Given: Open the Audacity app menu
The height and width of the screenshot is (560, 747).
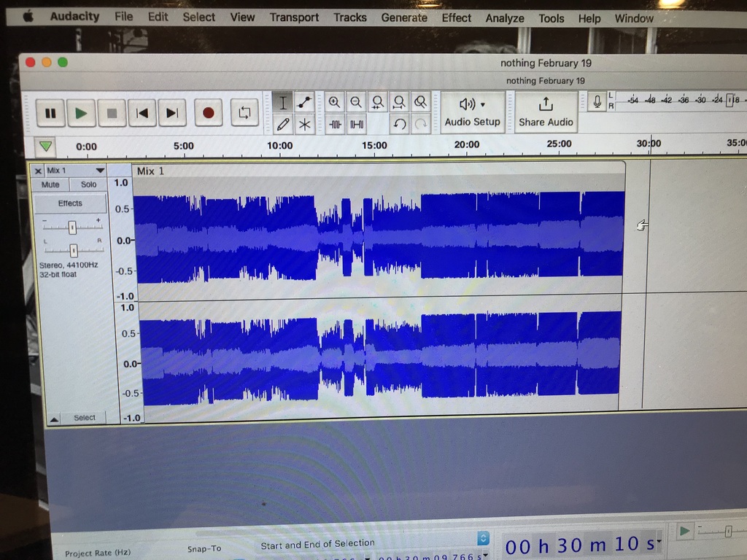Looking at the screenshot, I should pos(74,16).
